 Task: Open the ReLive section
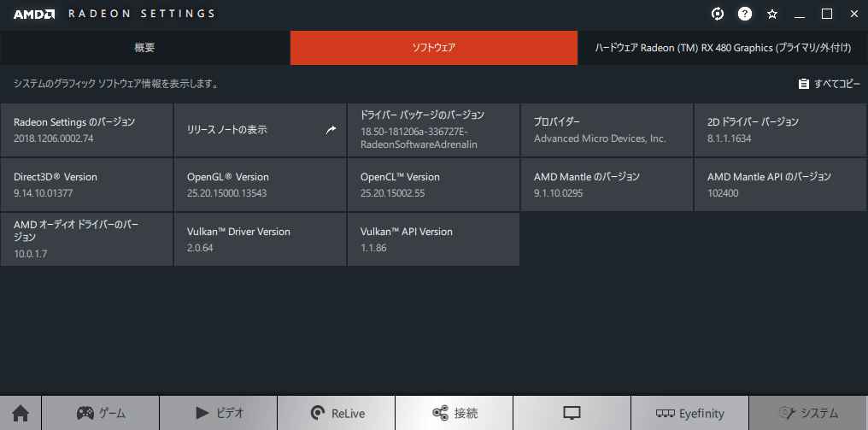[x=336, y=413]
